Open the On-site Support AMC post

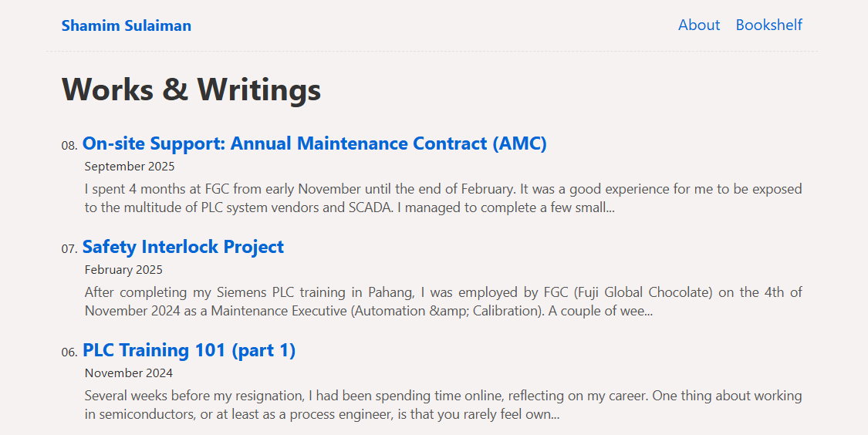pyautogui.click(x=314, y=143)
